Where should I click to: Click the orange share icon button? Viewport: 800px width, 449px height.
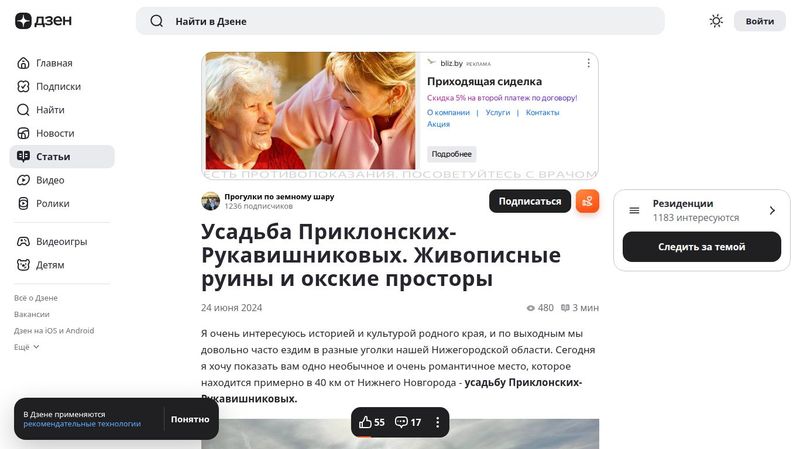(587, 201)
